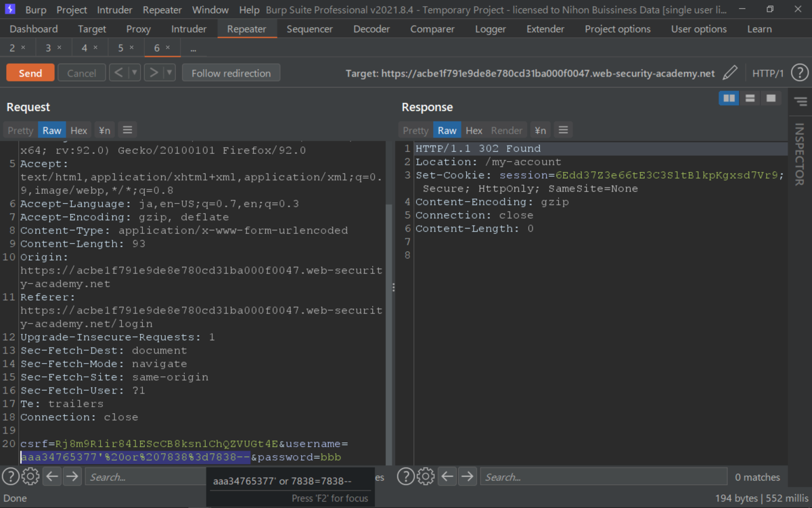Open the HTTP/1 protocol selector
Viewport: 812px width, 508px height.
click(x=768, y=73)
